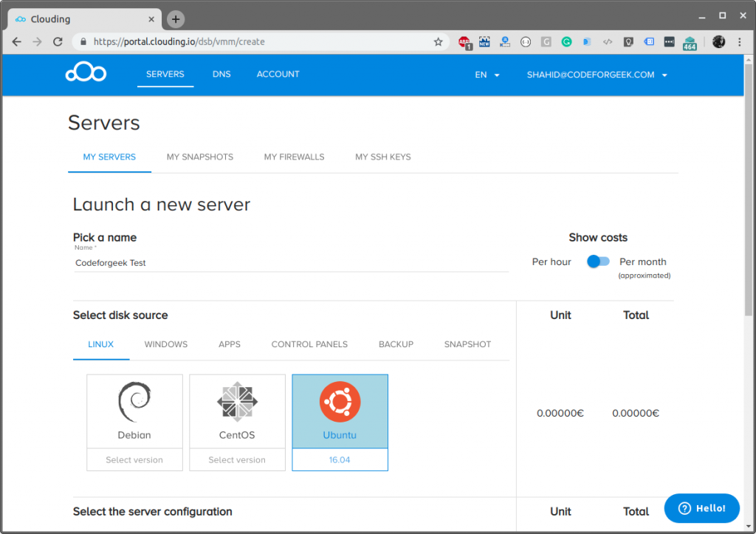Click the Debian distribution logo
The width and height of the screenshot is (756, 534).
[134, 403]
